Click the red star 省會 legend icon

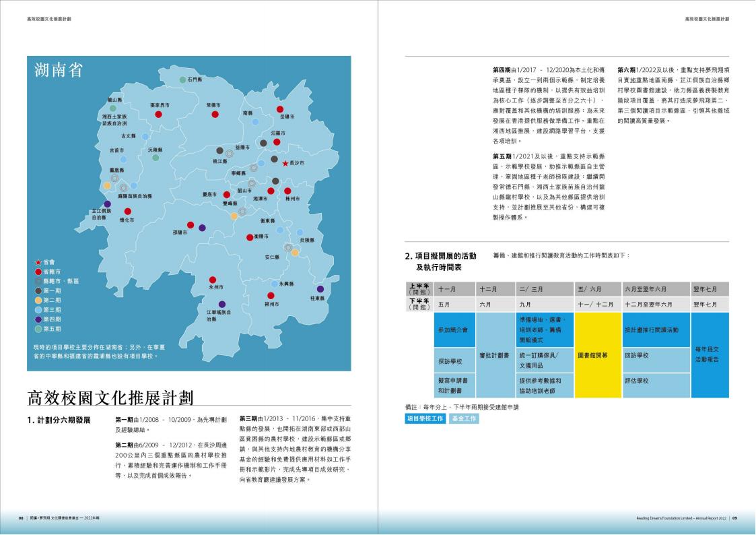click(x=38, y=261)
